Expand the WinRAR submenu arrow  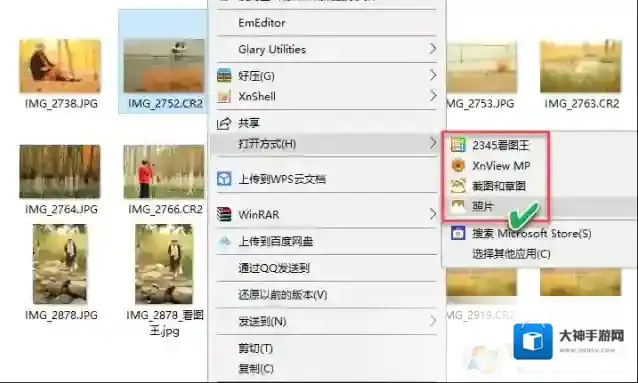pyautogui.click(x=433, y=214)
